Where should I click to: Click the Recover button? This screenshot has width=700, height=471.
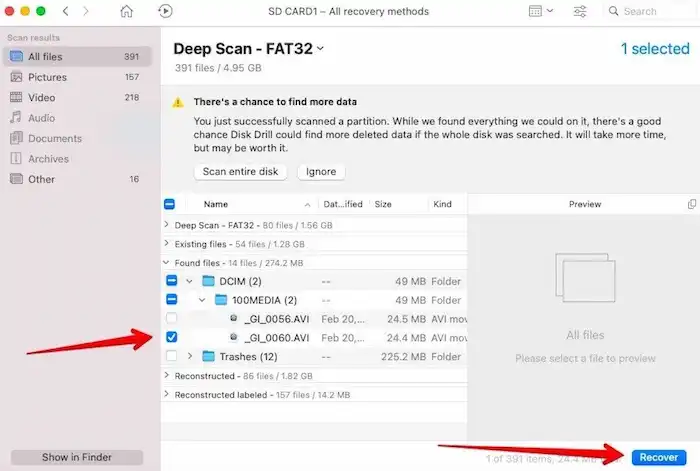(x=658, y=457)
